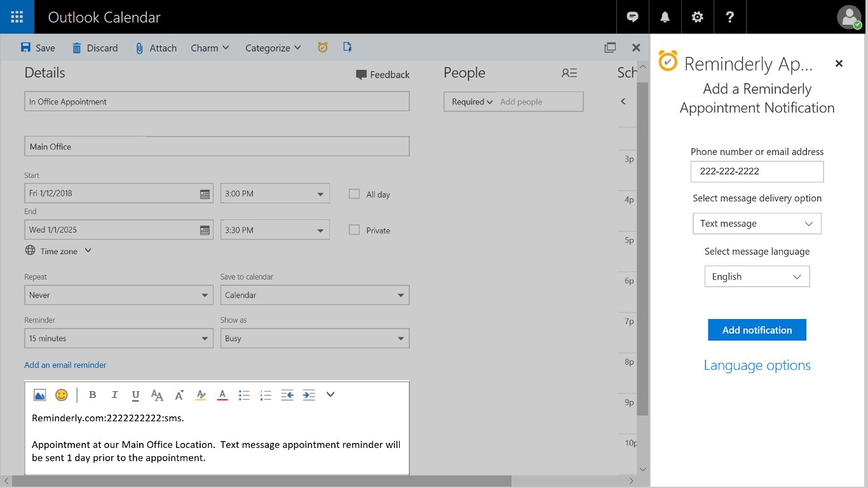Open the end time 3:30 PM dropdown
Screen dimensions: 868x488
275,230
